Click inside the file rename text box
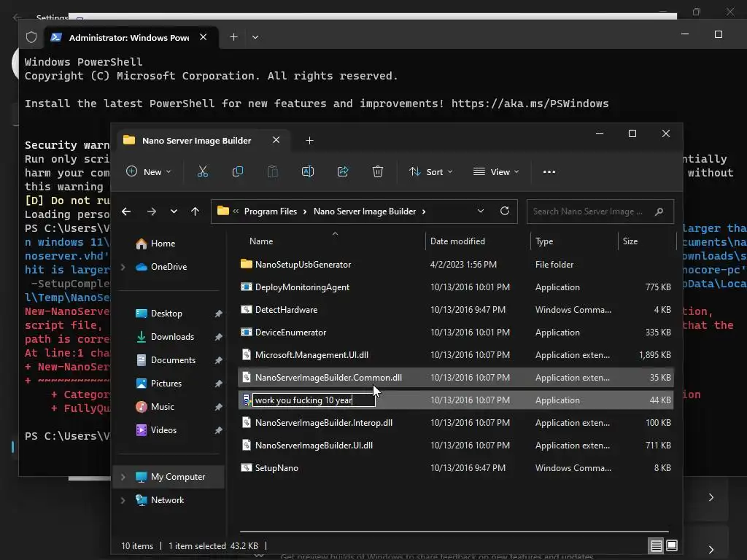Screen dimensions: 747x560 click(x=314, y=400)
